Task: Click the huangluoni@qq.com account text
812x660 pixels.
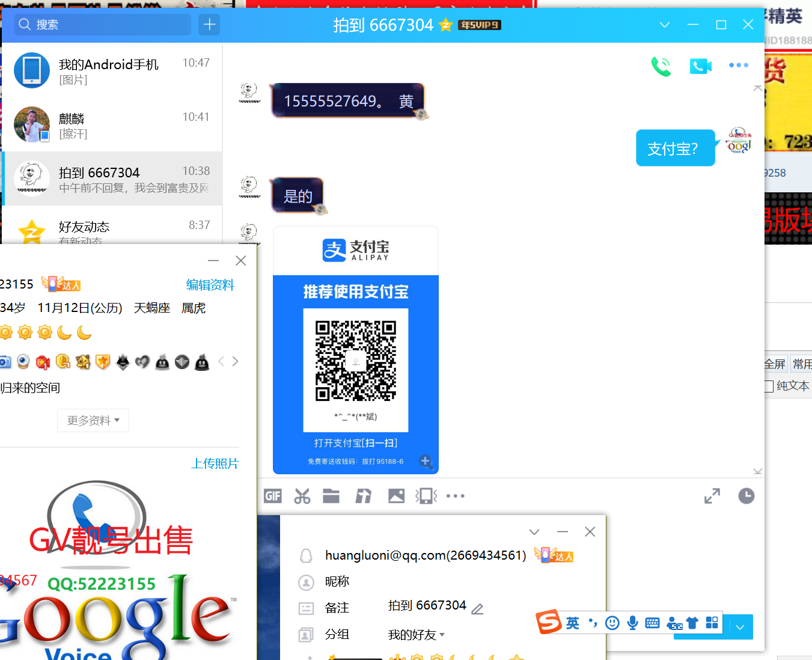Action: [426, 555]
